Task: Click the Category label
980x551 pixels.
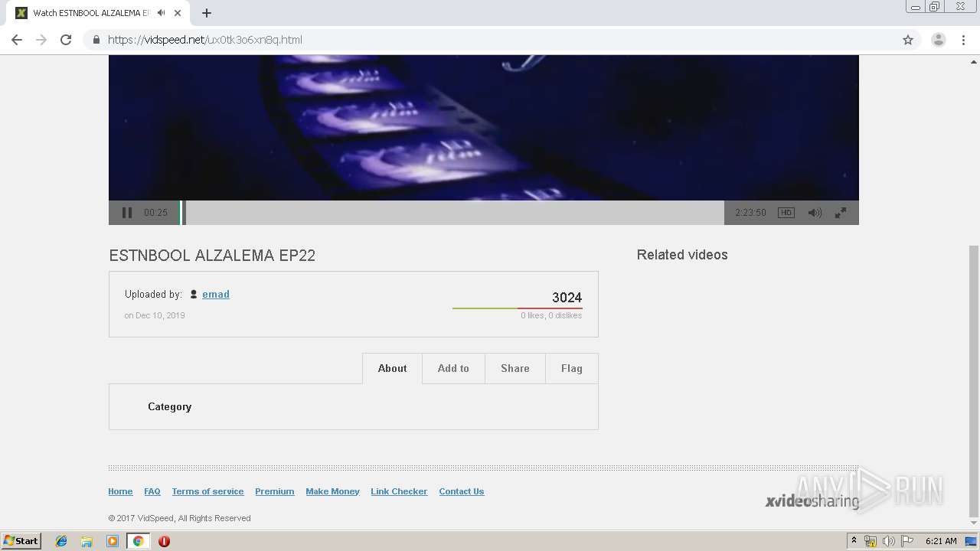Action: pyautogui.click(x=169, y=406)
